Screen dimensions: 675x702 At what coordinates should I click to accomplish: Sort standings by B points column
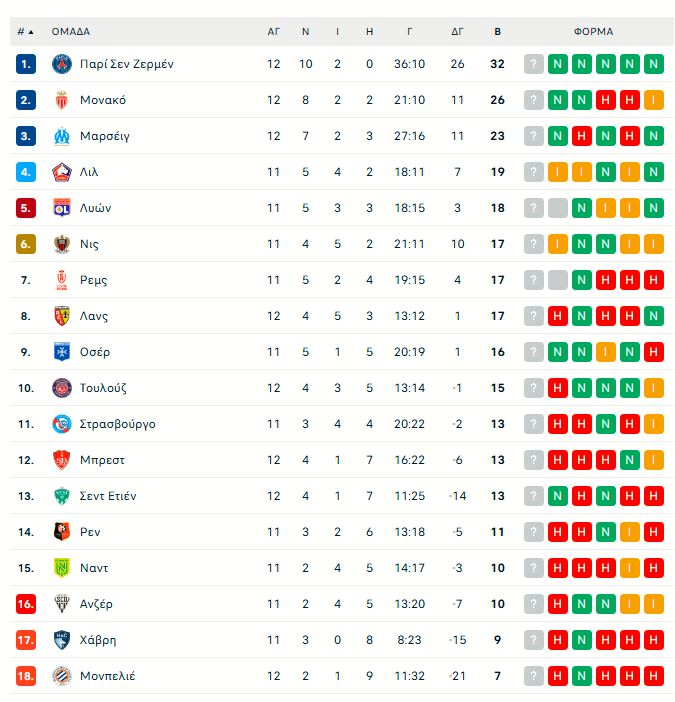pos(497,31)
